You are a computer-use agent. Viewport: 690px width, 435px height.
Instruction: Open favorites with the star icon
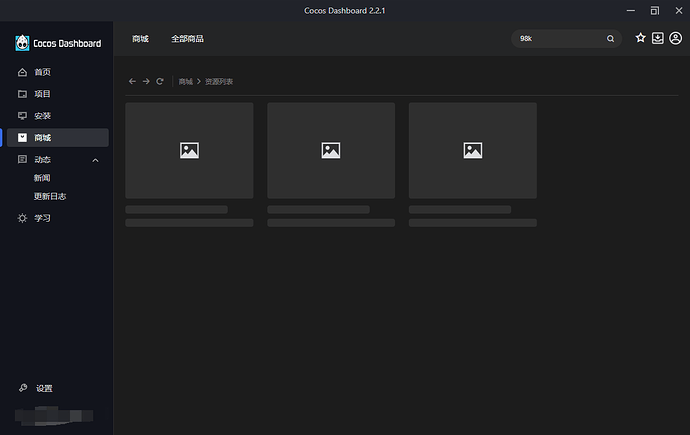[640, 38]
